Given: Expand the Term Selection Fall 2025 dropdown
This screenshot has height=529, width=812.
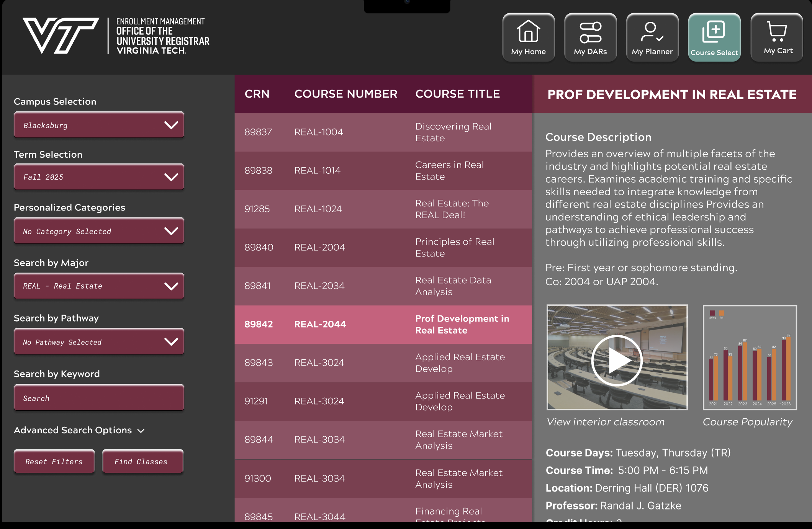Looking at the screenshot, I should [99, 177].
